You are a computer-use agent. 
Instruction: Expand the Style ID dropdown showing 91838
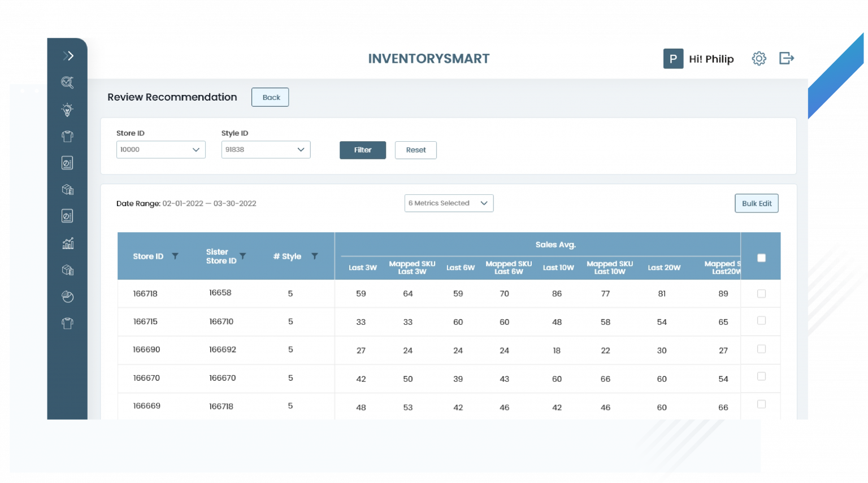pos(266,150)
